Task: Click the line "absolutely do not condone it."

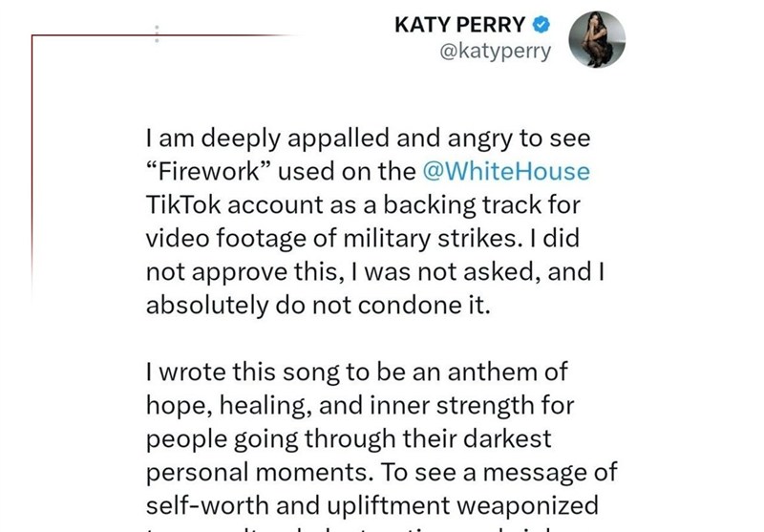Action: [318, 305]
